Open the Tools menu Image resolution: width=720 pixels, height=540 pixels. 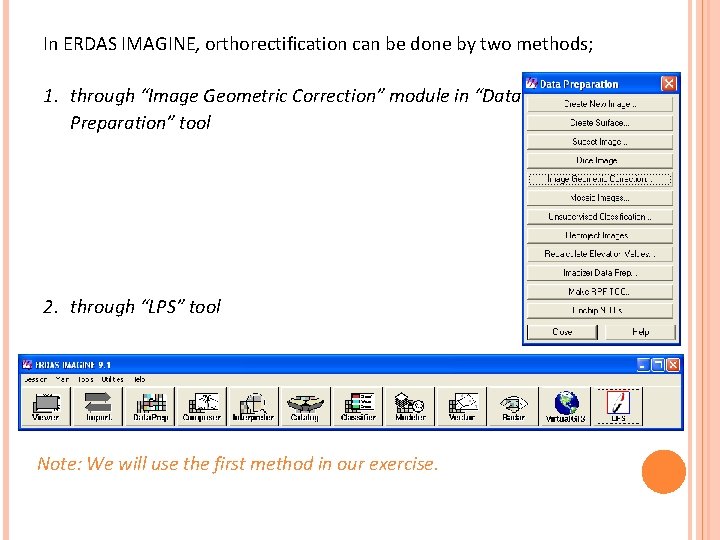pos(85,379)
